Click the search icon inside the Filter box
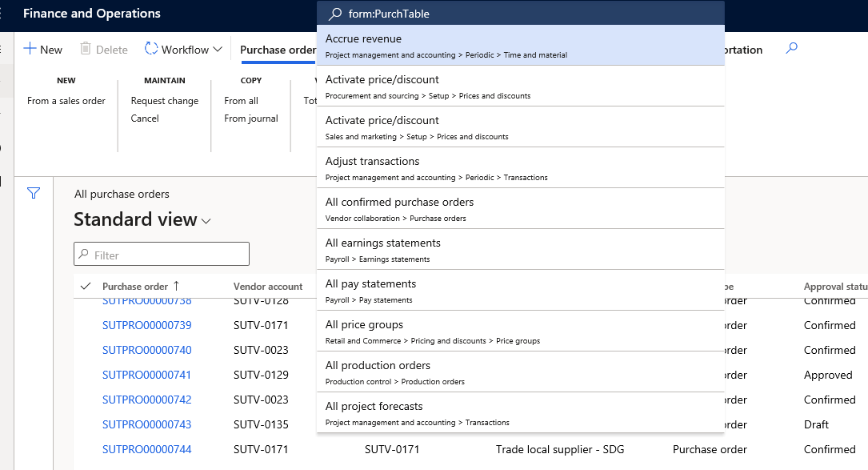This screenshot has height=470, width=868. 83,253
